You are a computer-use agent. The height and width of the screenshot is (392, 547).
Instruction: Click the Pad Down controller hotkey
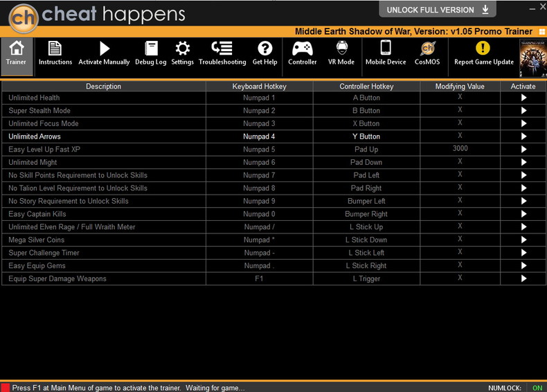click(x=366, y=162)
